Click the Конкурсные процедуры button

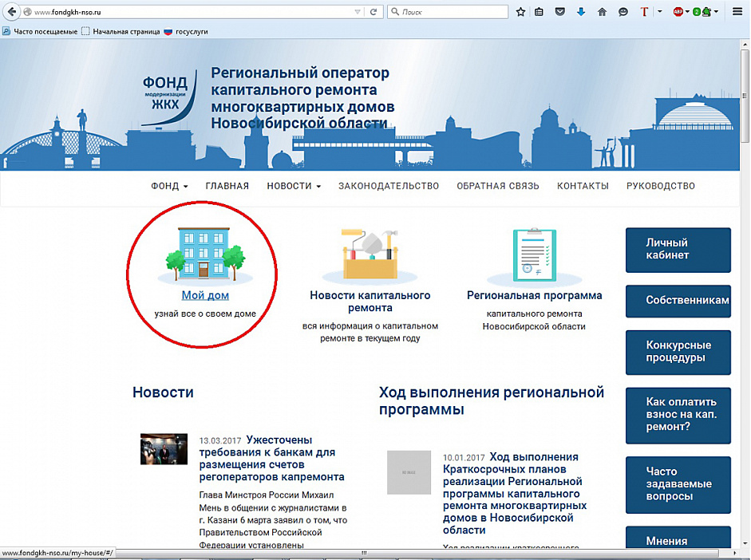[678, 353]
